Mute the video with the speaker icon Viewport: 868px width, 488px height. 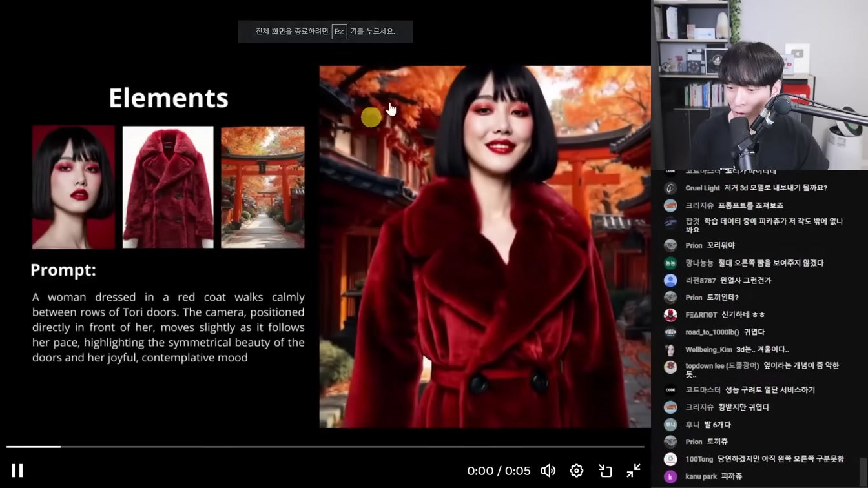[548, 471]
